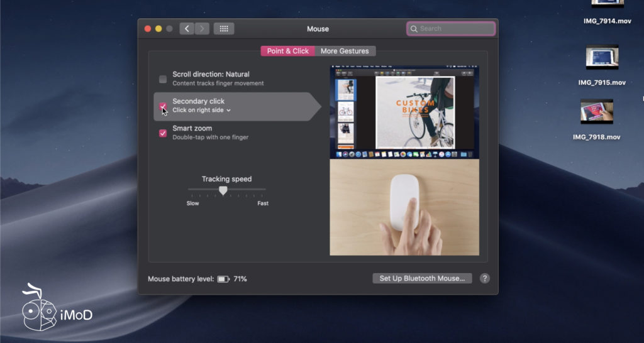Switch to the More Gestures tab
The height and width of the screenshot is (343, 644).
(345, 52)
